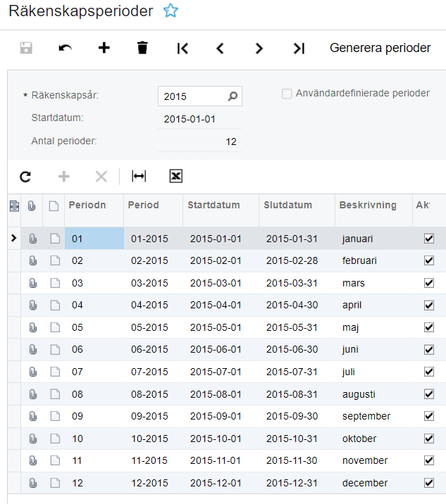Go to first record
446x504 pixels.
182,49
